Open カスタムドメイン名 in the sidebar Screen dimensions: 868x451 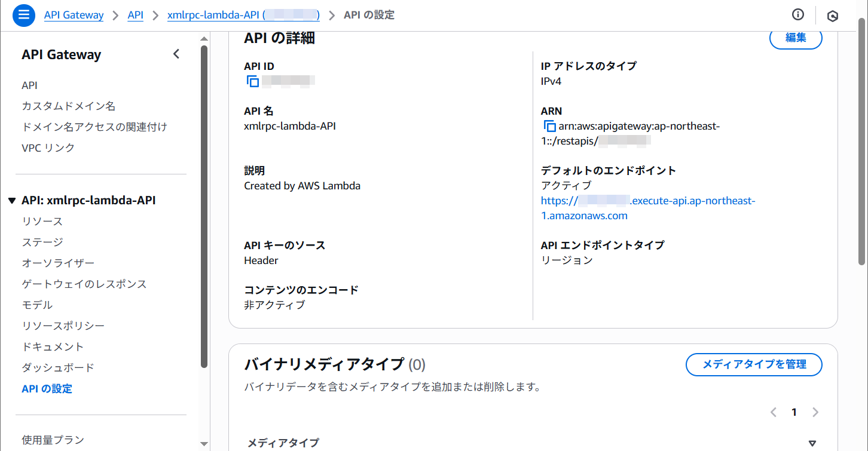pos(68,106)
